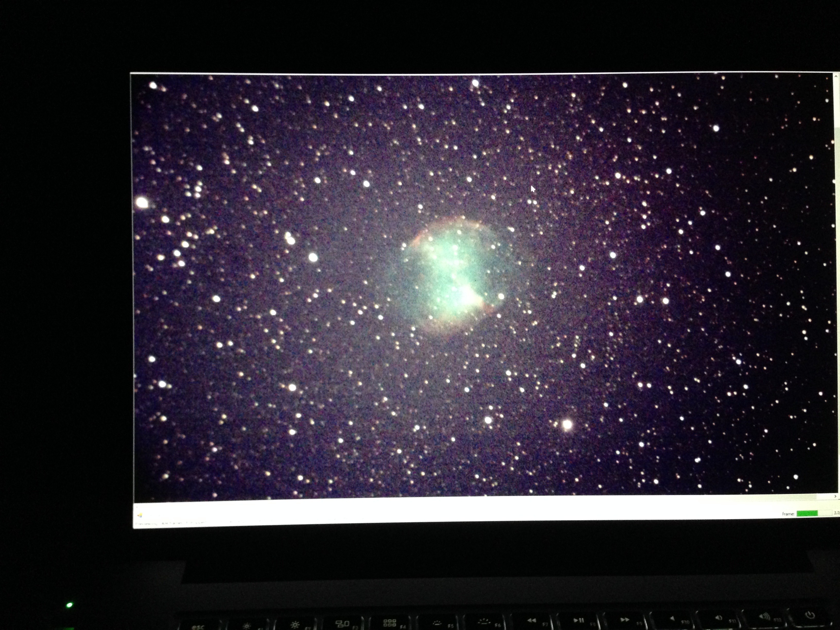
Task: Click the bright star in top-left corner
Action: tap(153, 85)
